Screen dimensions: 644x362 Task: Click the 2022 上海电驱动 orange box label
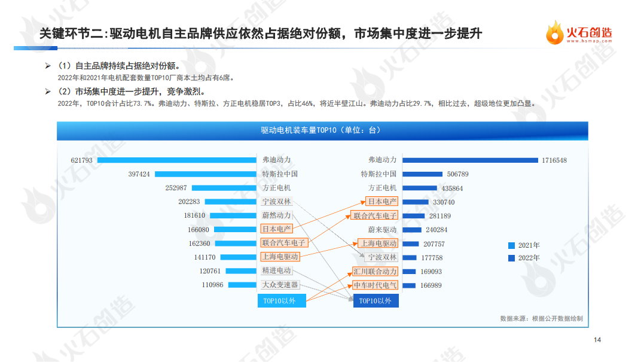(379, 244)
